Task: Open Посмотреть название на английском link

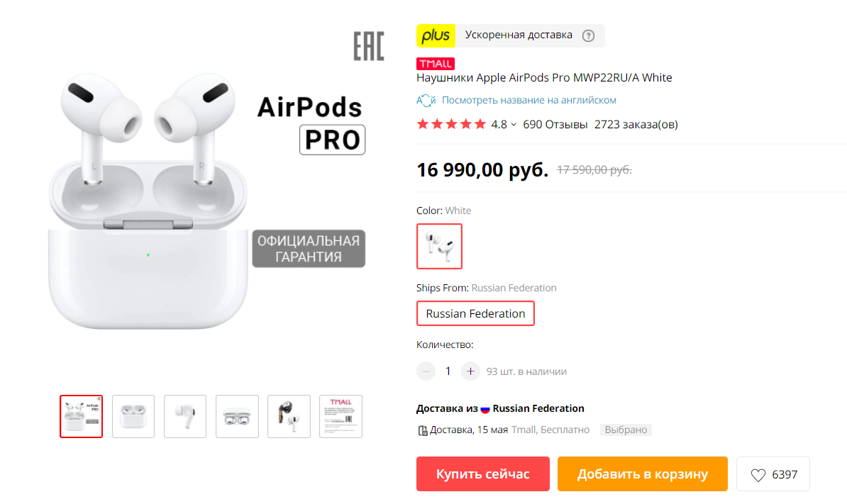Action: pos(528,101)
